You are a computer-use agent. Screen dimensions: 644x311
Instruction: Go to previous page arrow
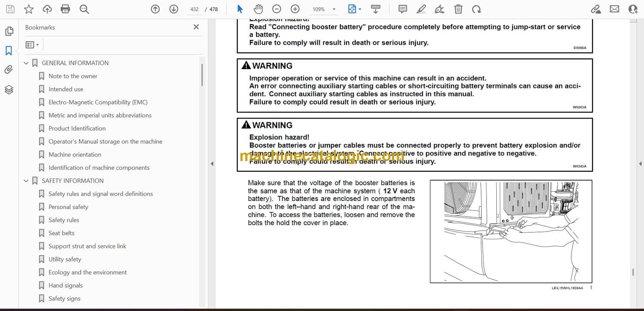click(155, 9)
